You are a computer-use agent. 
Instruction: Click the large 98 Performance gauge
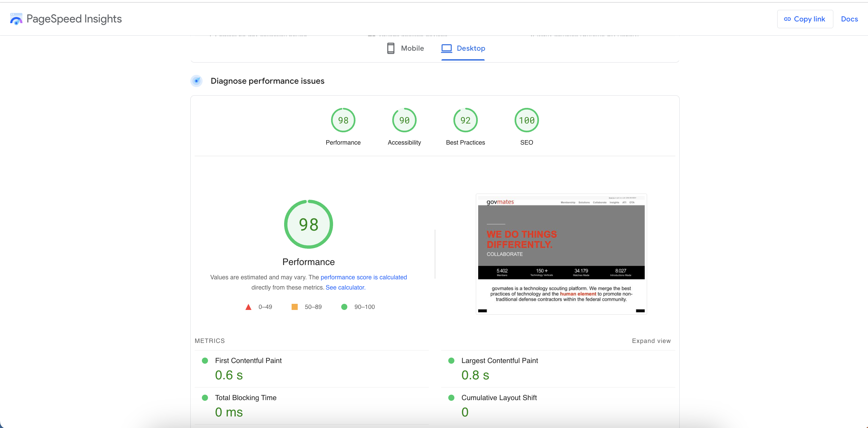click(x=309, y=224)
